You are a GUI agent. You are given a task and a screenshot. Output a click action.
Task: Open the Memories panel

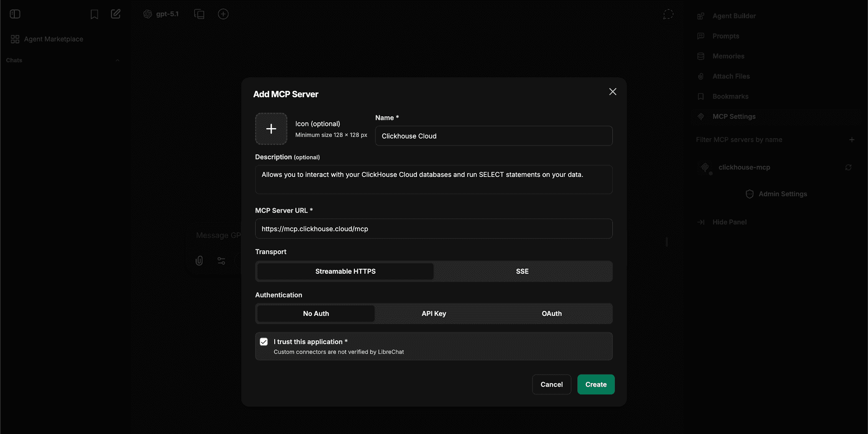(x=728, y=56)
